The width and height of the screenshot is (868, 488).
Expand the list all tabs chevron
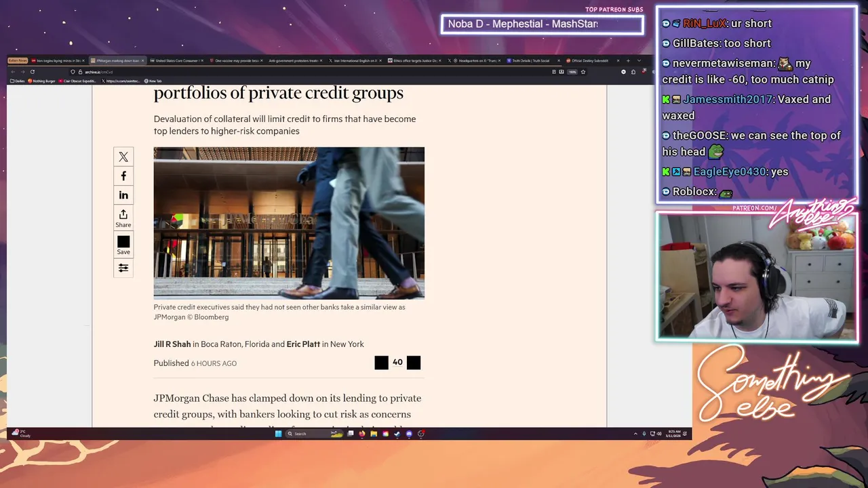[x=639, y=60]
